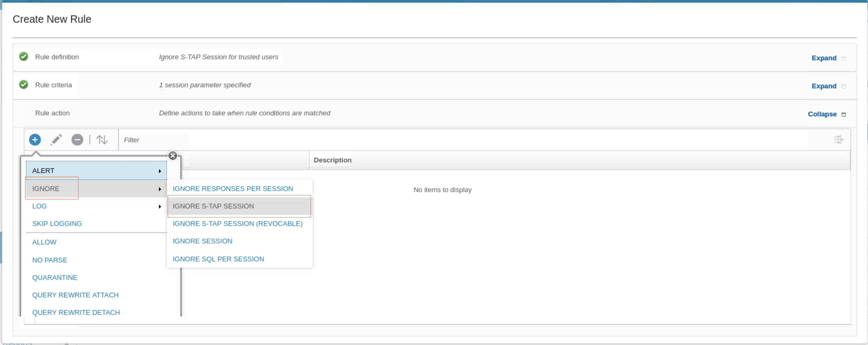
Task: Close the action popup menu with X
Action: click(x=173, y=156)
